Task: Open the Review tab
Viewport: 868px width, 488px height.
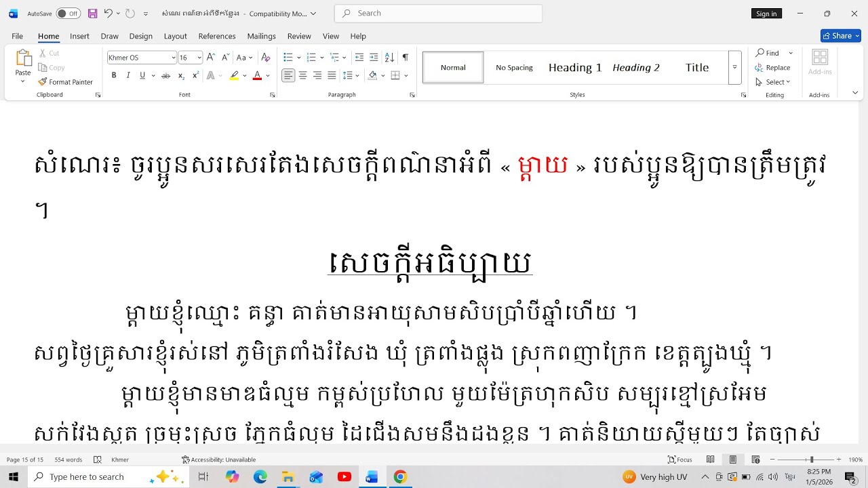Action: [299, 36]
